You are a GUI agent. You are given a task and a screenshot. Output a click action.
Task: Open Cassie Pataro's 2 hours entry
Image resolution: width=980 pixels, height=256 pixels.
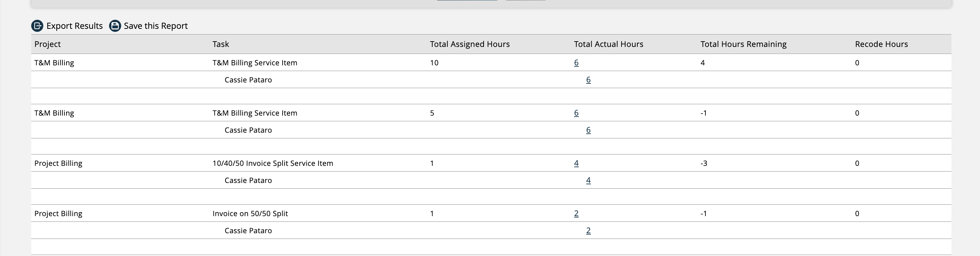588,231
